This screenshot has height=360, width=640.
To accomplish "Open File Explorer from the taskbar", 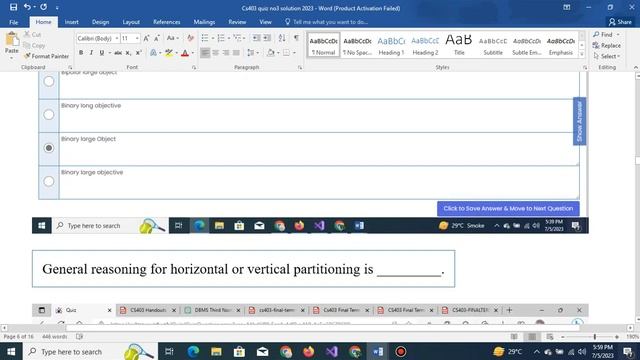I will pos(216,351).
